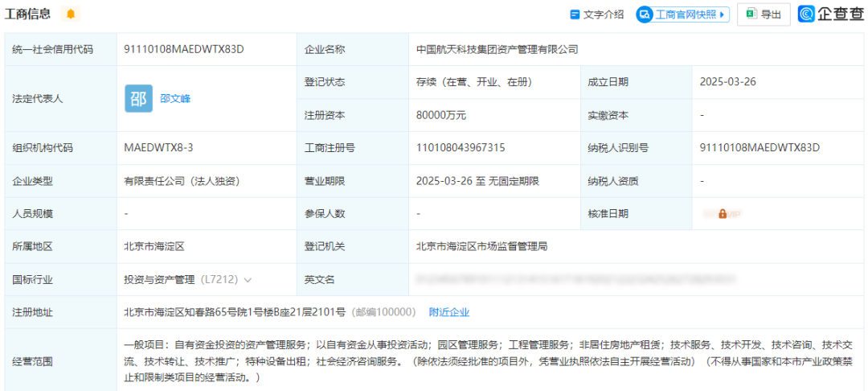
Task: Click the 工商信息 section heading
Action: click(27, 14)
